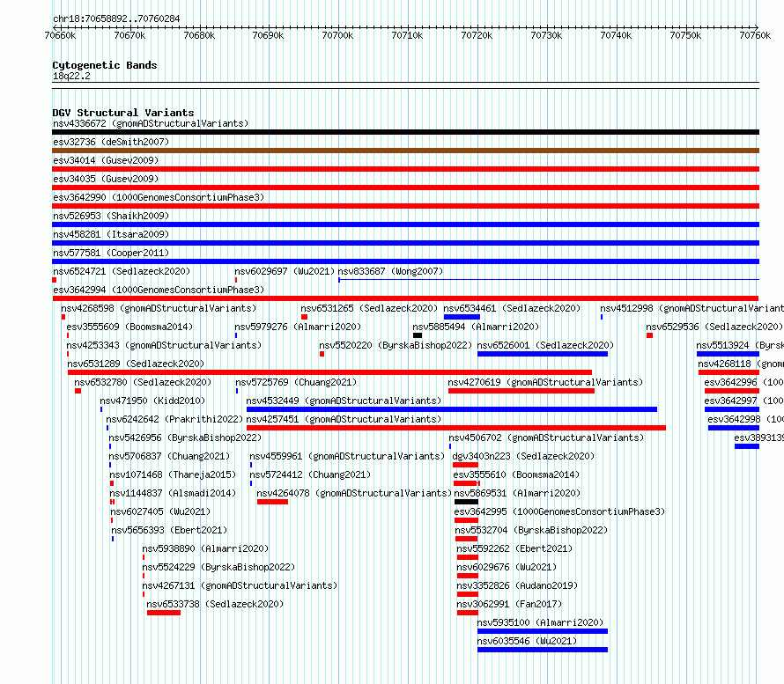Screen dimensions: 784x684
Task: Click the 70700k ruler position marker
Action: [337, 35]
